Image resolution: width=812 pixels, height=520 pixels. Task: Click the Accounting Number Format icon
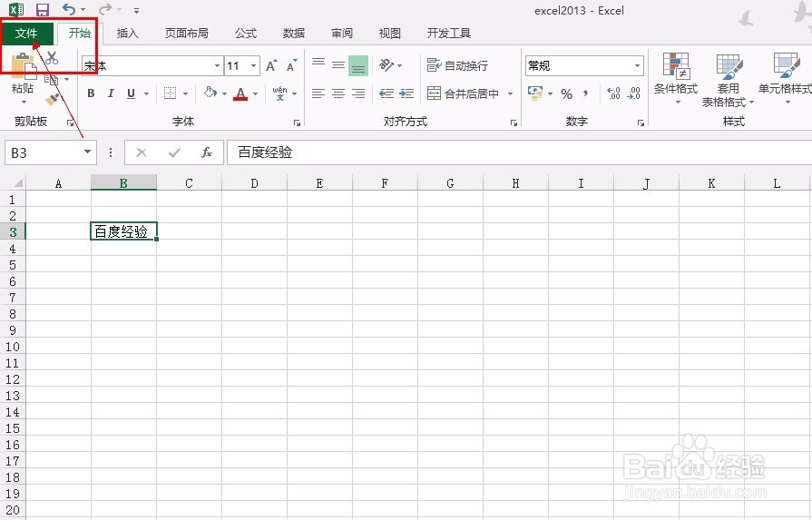[535, 93]
